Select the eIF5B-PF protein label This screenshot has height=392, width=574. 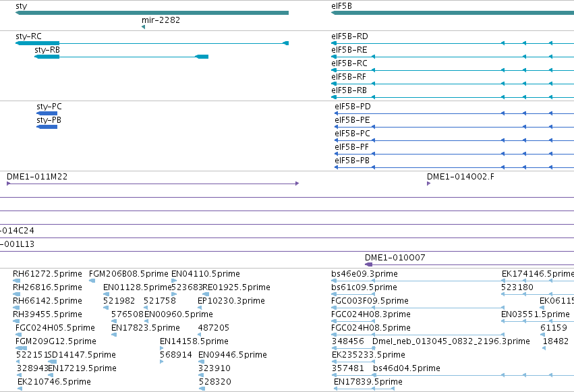coord(352,147)
